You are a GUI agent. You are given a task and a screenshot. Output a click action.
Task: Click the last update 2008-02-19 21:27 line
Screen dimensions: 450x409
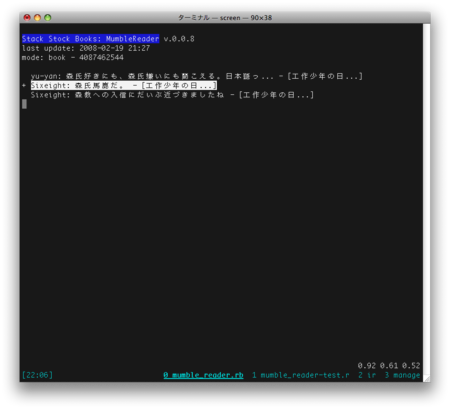coord(86,48)
